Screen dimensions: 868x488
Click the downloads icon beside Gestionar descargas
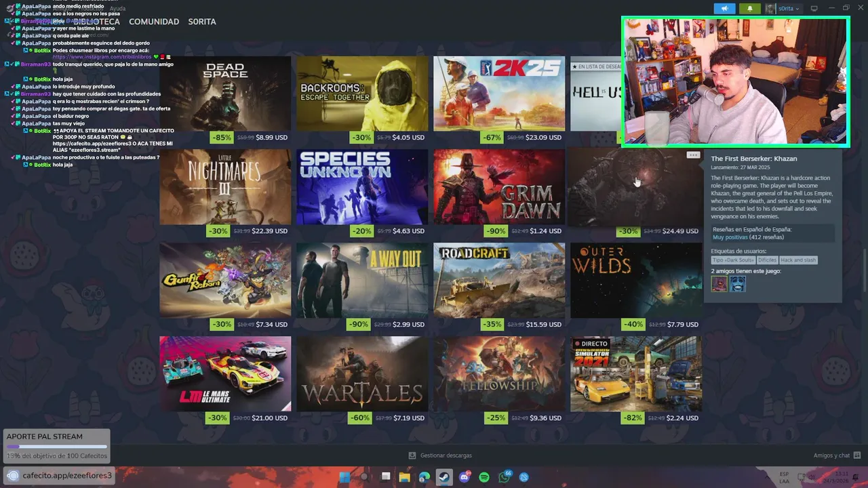pos(412,455)
